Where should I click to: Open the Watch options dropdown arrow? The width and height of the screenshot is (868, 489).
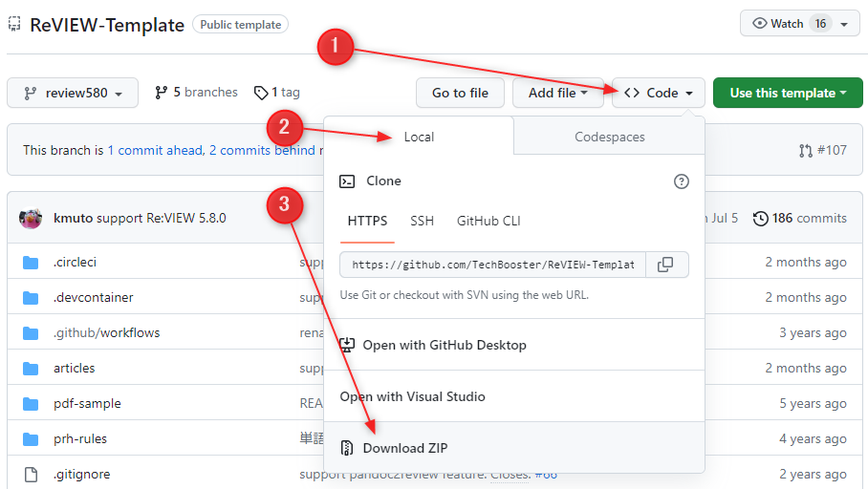click(x=844, y=24)
